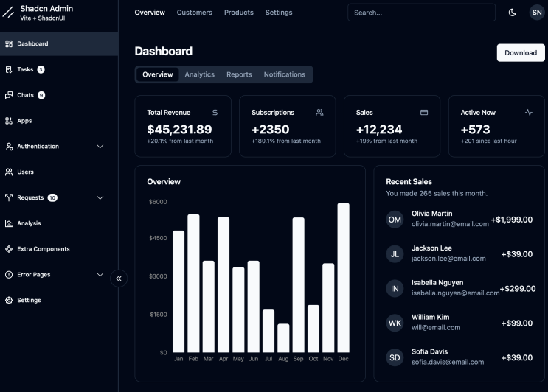Viewport: 548px width, 392px height.
Task: Toggle the dark mode moon icon
Action: pos(512,13)
